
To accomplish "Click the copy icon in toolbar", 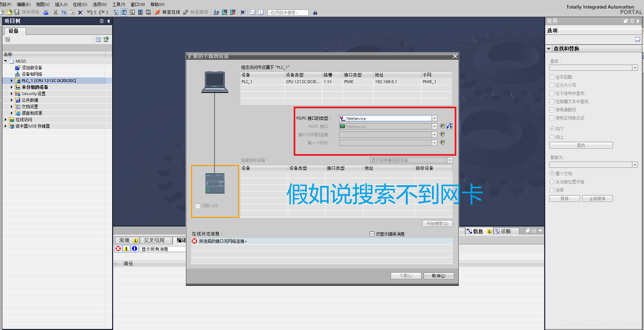I will point(64,12).
